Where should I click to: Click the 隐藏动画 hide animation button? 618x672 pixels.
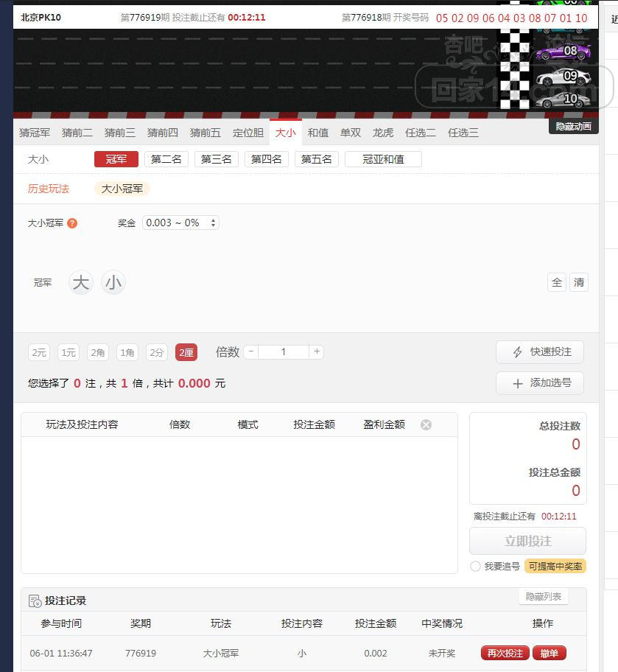[573, 127]
